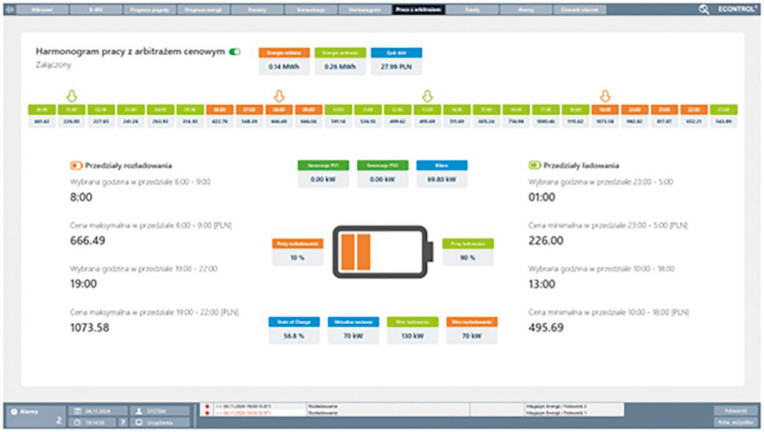The image size is (764, 432).
Task: Switch to the Trendy tab
Action: 472,9
